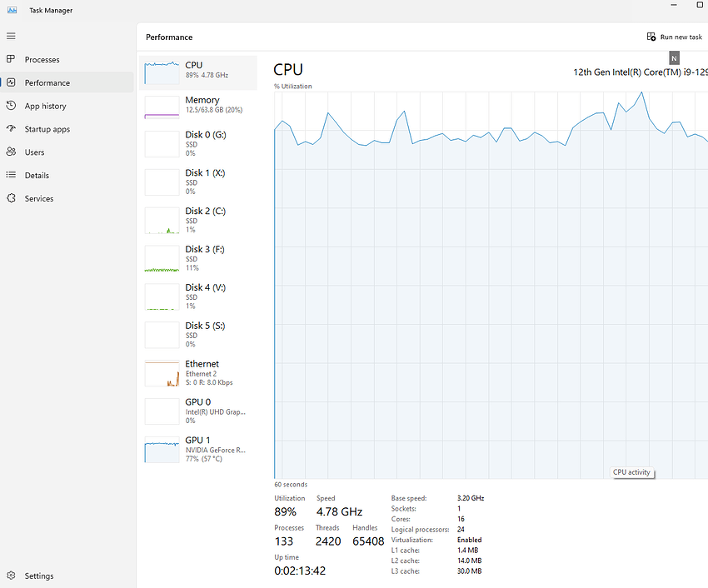Open the Services puzzle icon
The width and height of the screenshot is (708, 588).
(x=11, y=198)
